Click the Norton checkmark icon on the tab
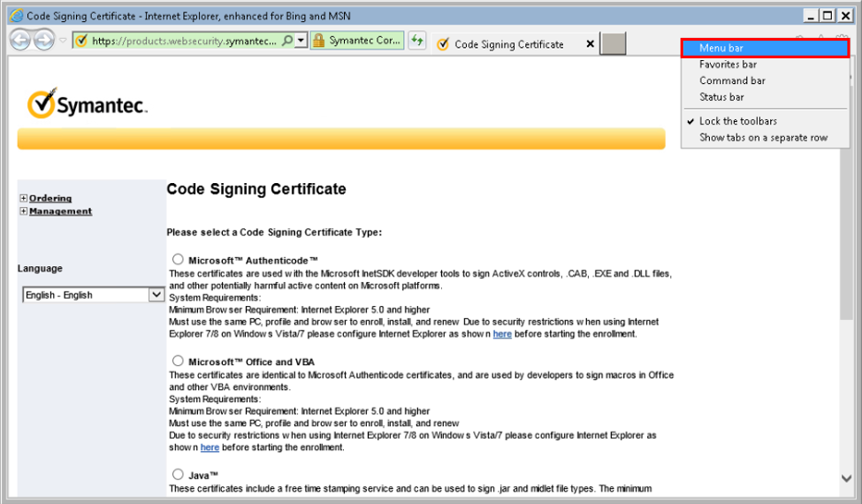This screenshot has width=862, height=504. pyautogui.click(x=443, y=44)
